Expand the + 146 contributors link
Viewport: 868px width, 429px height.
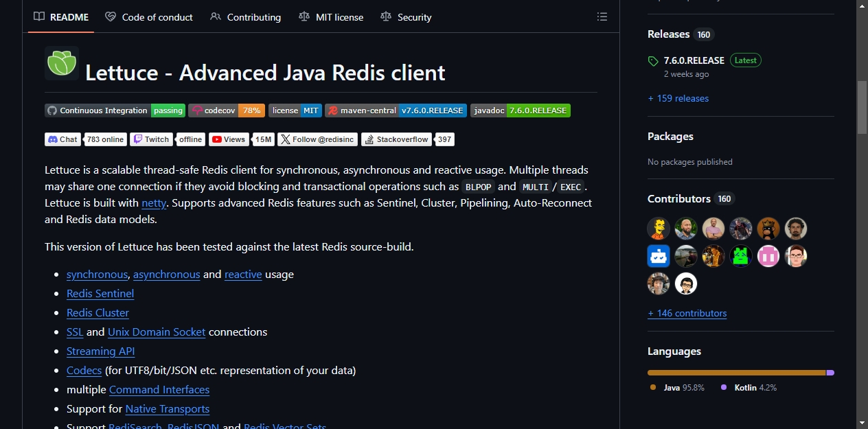tap(687, 313)
